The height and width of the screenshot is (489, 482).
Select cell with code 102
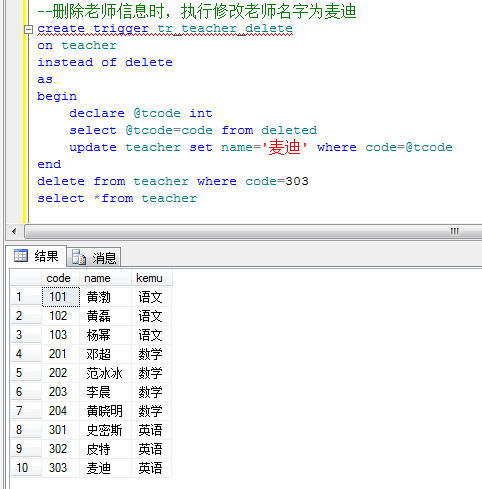coord(61,316)
